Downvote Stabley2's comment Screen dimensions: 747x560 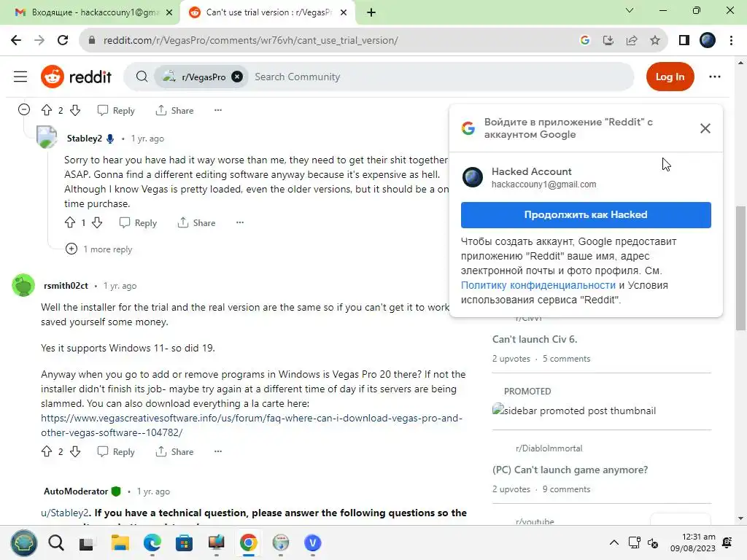tap(97, 222)
